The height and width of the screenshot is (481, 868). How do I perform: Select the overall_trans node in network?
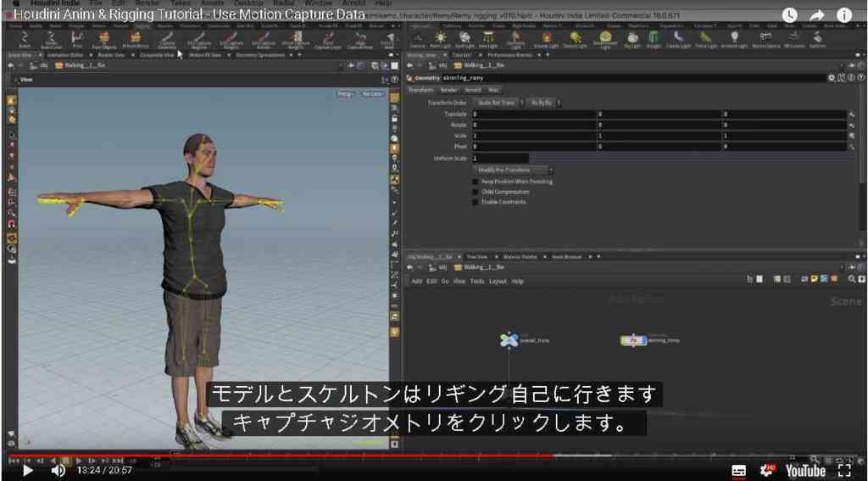click(x=509, y=340)
